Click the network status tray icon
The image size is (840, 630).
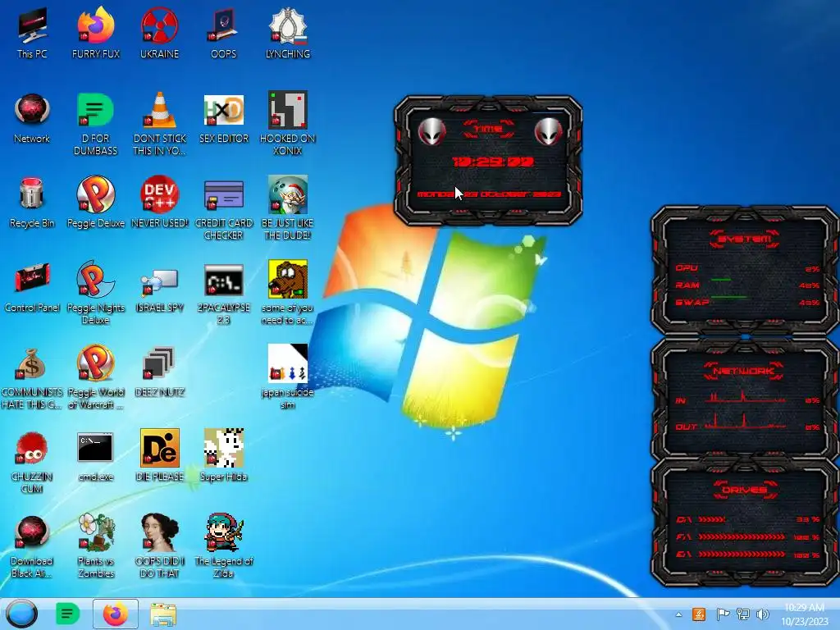click(743, 614)
